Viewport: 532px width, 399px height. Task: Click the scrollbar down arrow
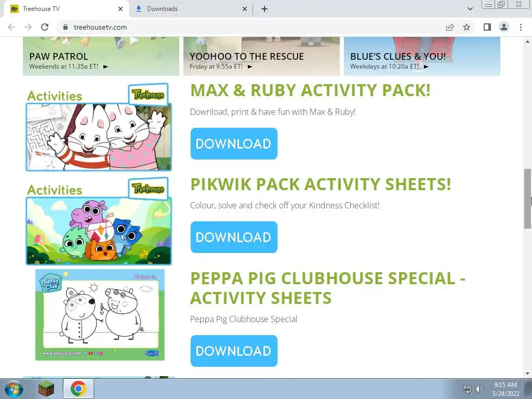pos(527,374)
